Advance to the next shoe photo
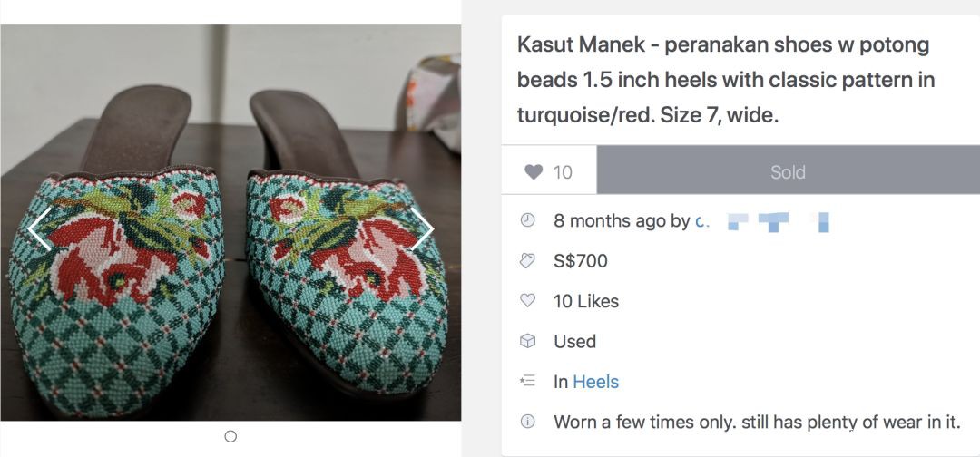The width and height of the screenshot is (980, 457). (422, 228)
